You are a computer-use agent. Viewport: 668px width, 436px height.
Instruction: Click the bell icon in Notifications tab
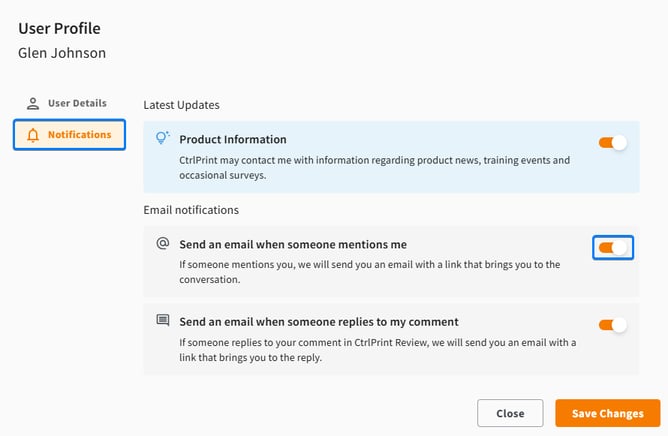(33, 135)
